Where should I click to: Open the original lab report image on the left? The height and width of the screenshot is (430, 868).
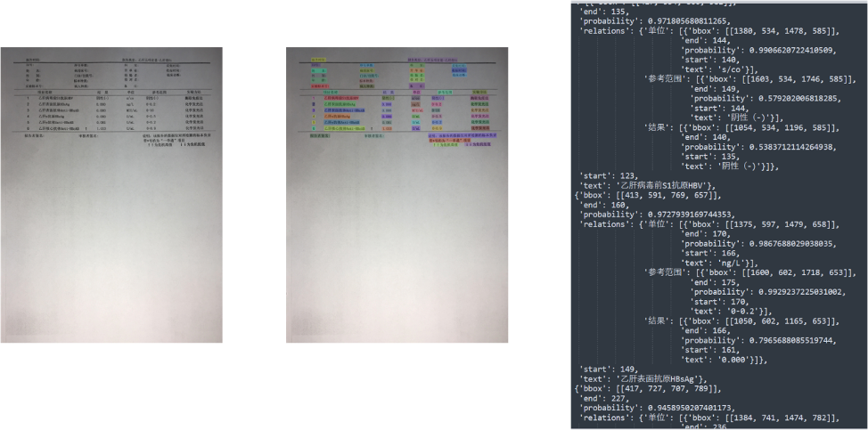point(111,195)
